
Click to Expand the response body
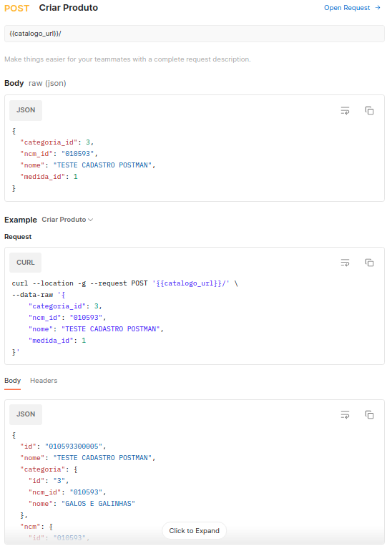[194, 531]
